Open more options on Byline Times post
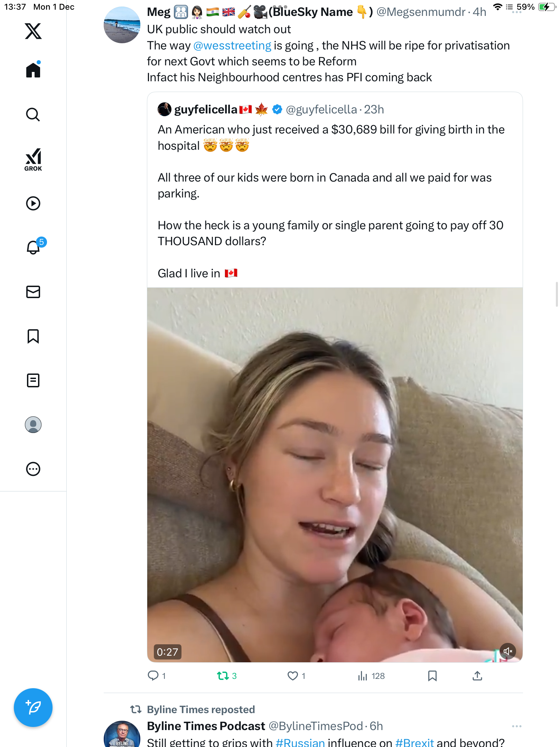 [x=516, y=726]
